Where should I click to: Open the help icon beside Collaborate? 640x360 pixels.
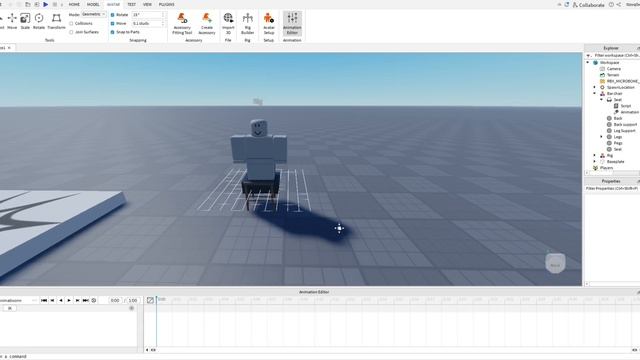click(611, 4)
